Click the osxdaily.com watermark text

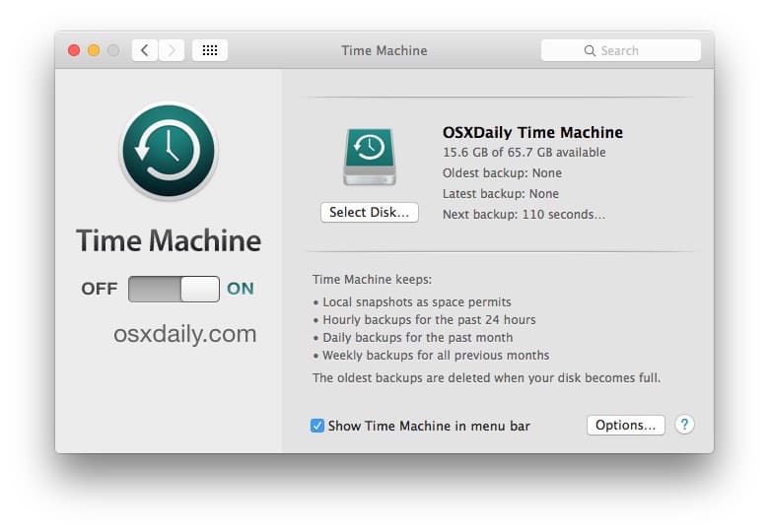(x=185, y=334)
